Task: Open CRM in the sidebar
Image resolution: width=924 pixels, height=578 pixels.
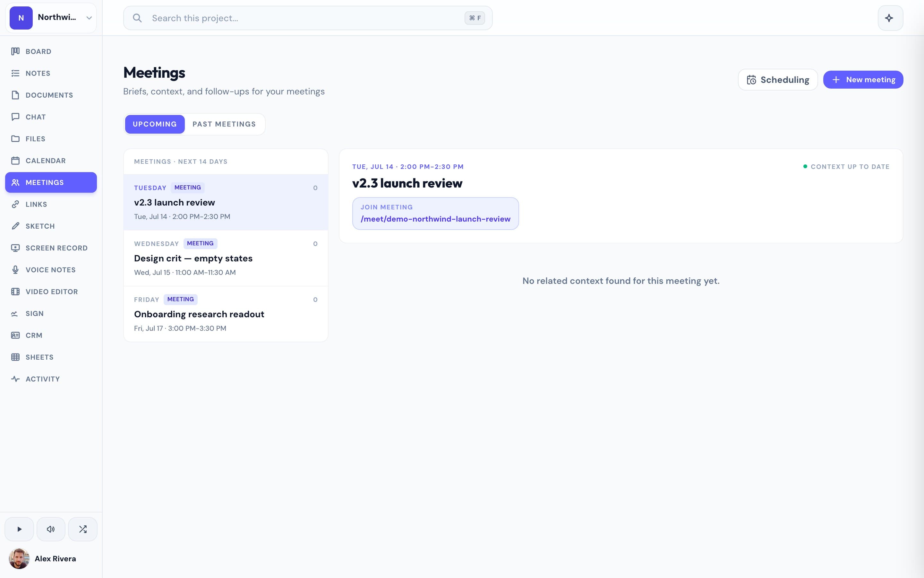Action: 51,335
